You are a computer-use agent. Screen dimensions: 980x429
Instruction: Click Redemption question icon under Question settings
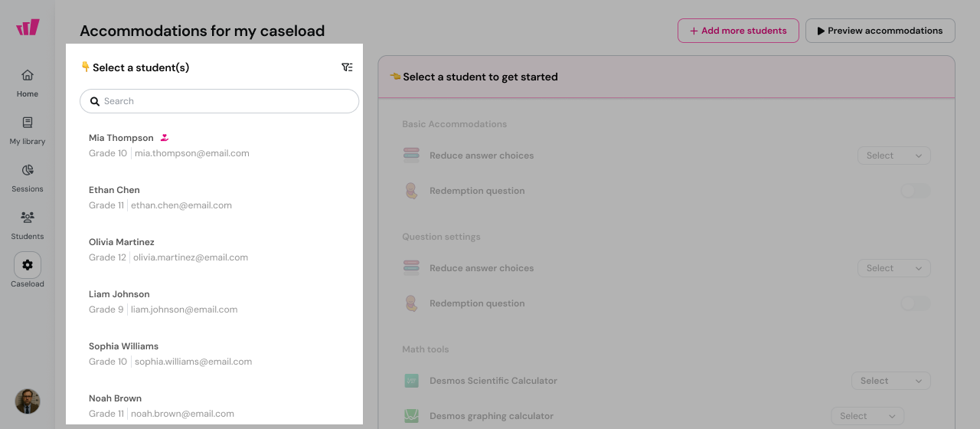point(412,303)
